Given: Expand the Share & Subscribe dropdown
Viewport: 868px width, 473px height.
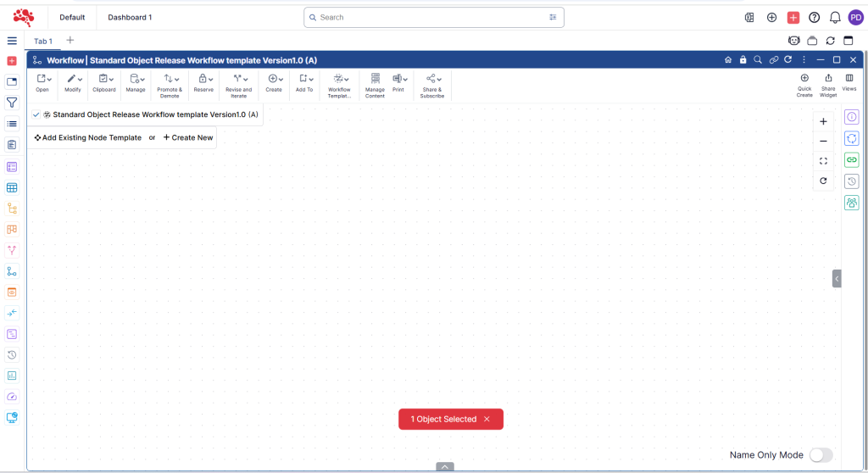Looking at the screenshot, I should coord(432,83).
